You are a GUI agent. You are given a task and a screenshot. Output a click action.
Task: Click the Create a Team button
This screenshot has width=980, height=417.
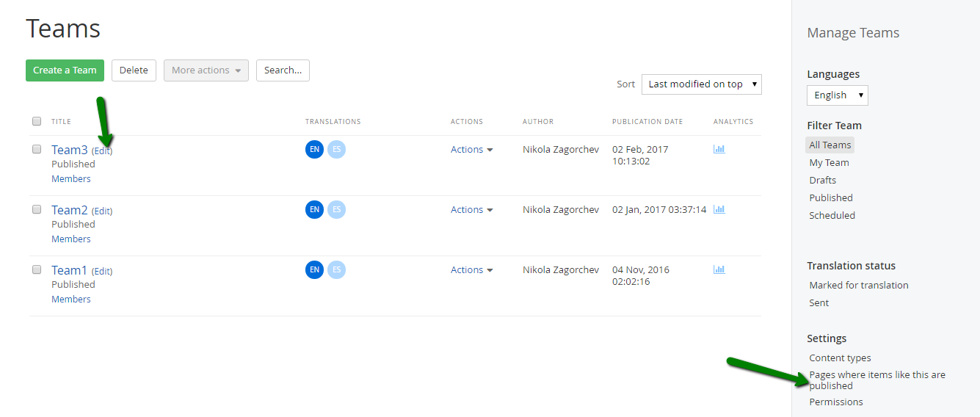click(x=65, y=70)
